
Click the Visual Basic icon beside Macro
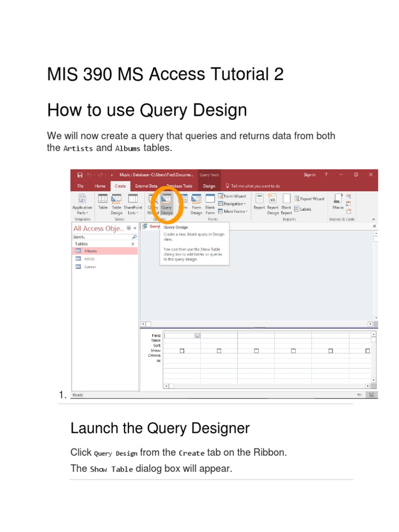(349, 211)
